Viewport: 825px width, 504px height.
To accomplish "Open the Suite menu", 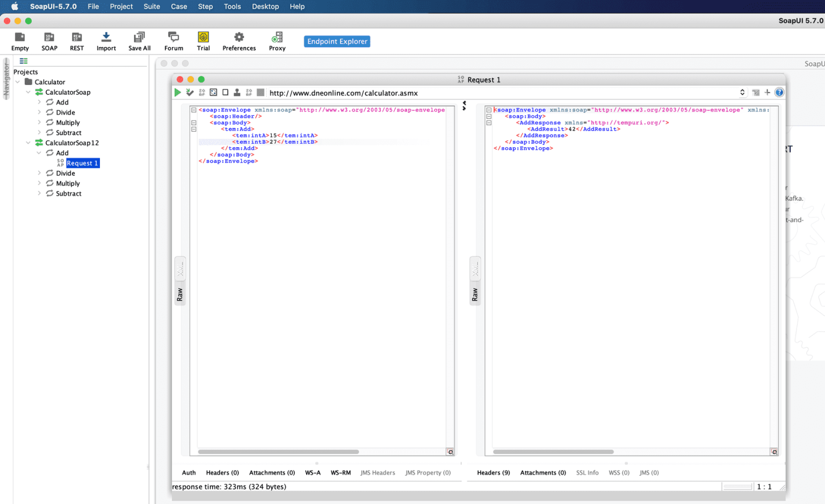I will [151, 6].
